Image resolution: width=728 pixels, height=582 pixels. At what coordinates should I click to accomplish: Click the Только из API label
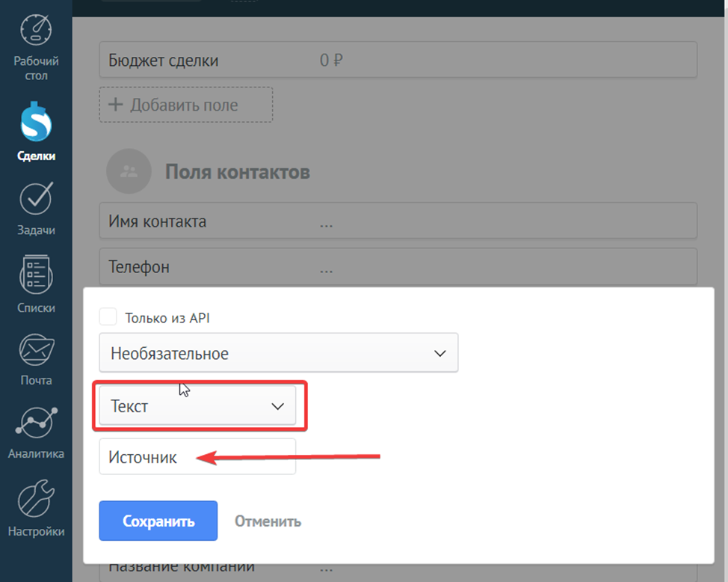click(167, 318)
